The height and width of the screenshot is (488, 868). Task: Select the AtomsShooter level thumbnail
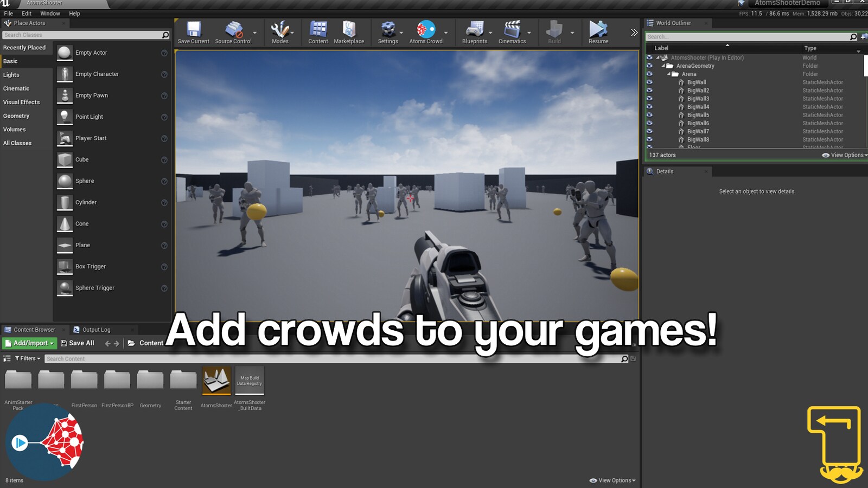point(216,380)
